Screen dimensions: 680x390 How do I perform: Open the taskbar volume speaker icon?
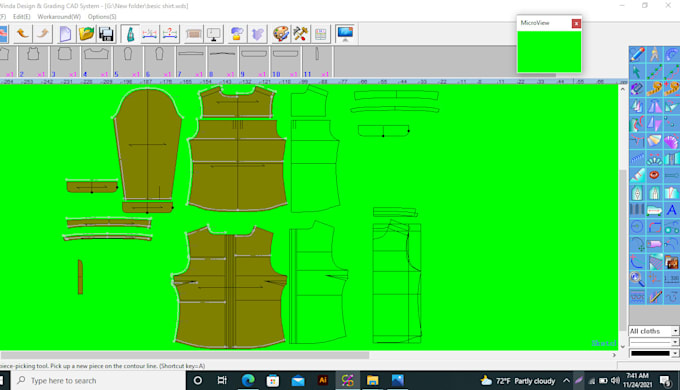click(615, 380)
